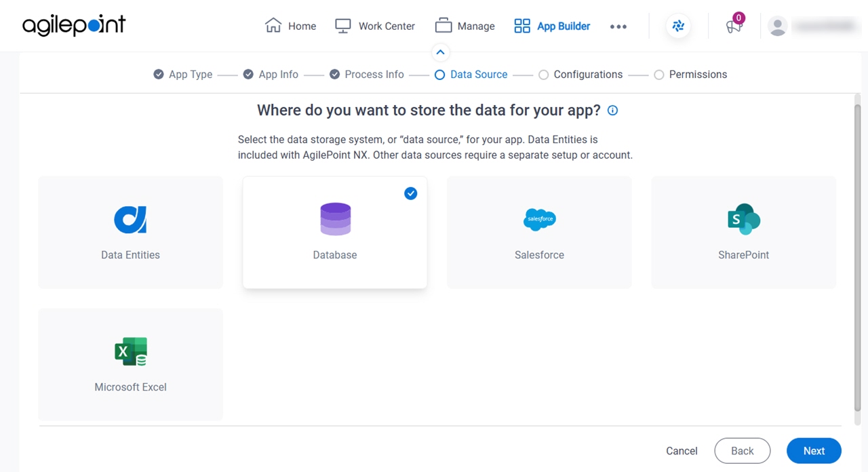The width and height of the screenshot is (868, 472).
Task: Click the Database card label
Action: [335, 255]
